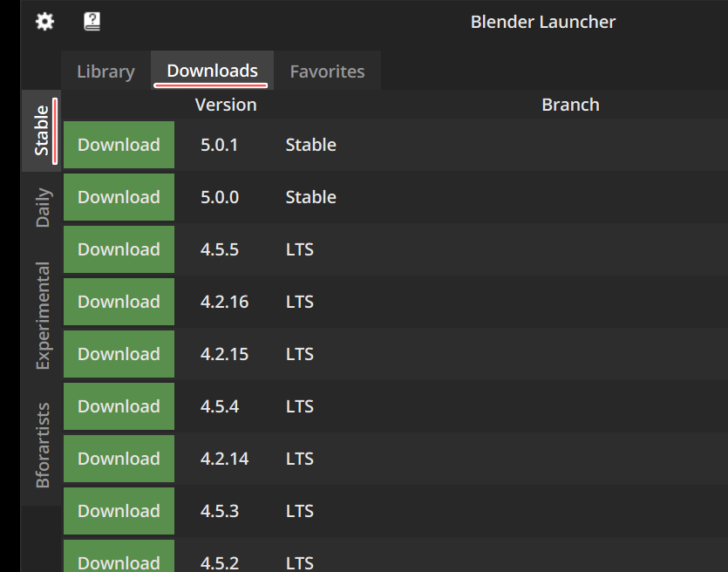The width and height of the screenshot is (728, 572).
Task: Open the Favorites tab
Action: [x=327, y=71]
